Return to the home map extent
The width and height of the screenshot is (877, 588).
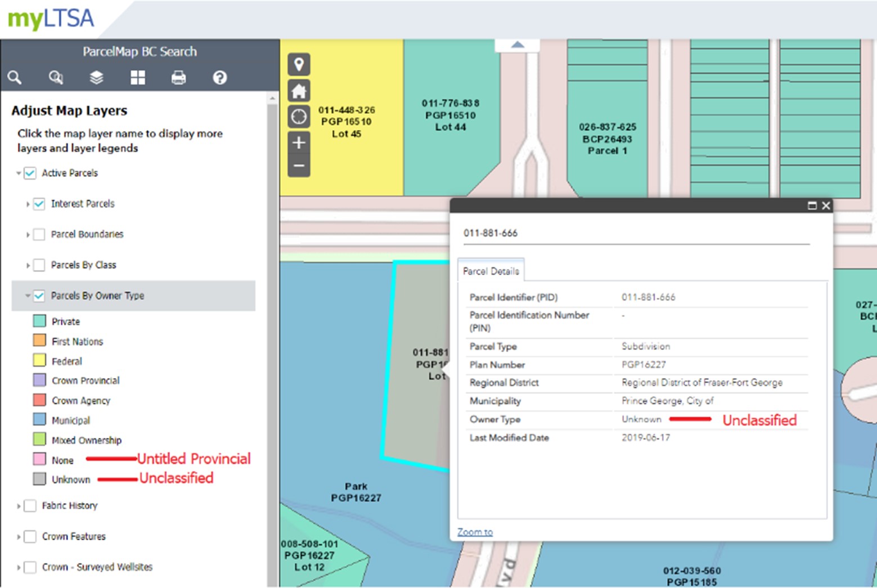point(299,91)
